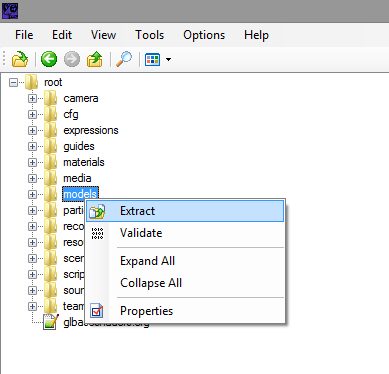Screen dimensions: 389x374
Task: Expand the expressions folder node
Action: 32,130
